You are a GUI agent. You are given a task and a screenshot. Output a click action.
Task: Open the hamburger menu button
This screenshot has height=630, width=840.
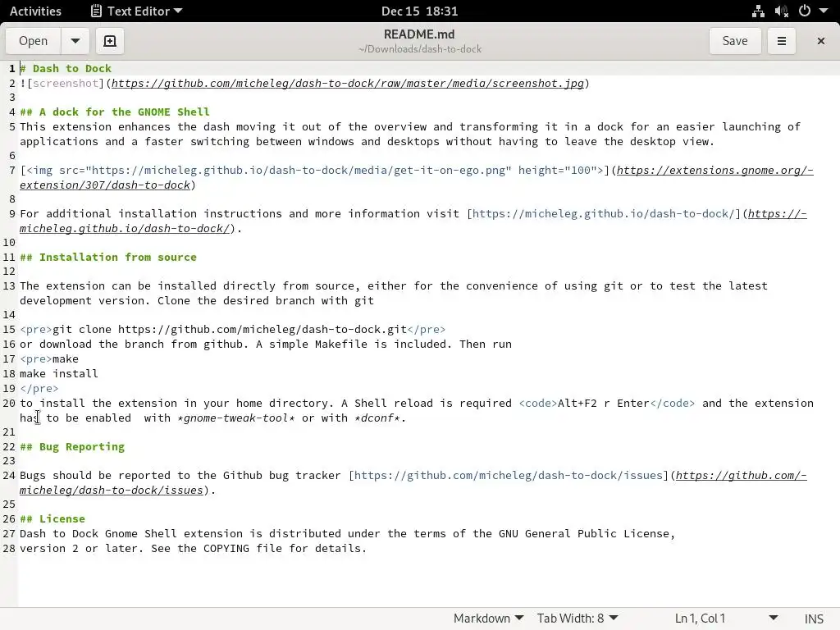[x=782, y=41]
